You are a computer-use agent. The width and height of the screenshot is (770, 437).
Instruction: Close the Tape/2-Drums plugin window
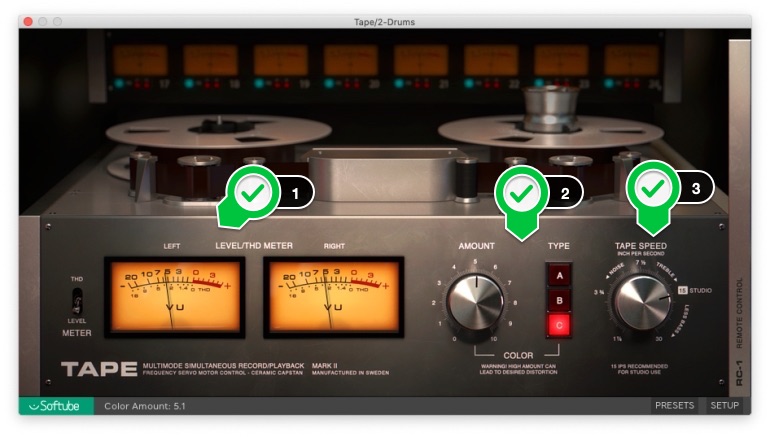pyautogui.click(x=27, y=21)
